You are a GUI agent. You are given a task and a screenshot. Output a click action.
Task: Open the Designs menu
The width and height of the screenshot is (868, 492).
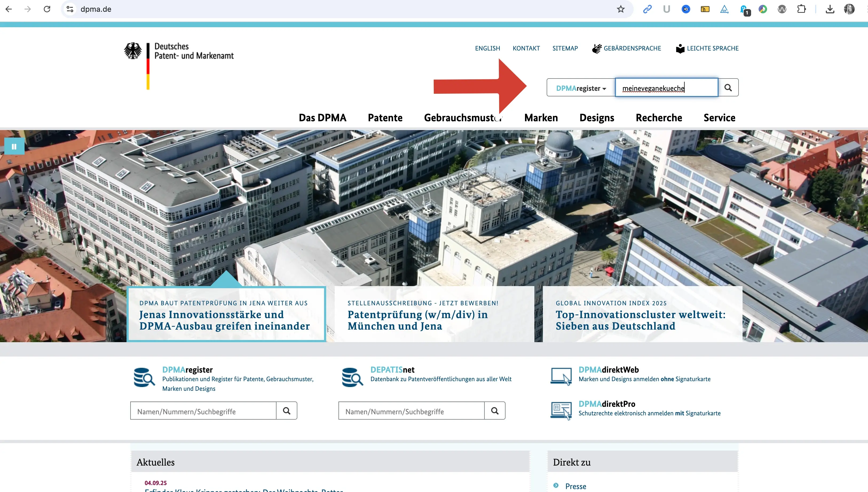point(597,118)
